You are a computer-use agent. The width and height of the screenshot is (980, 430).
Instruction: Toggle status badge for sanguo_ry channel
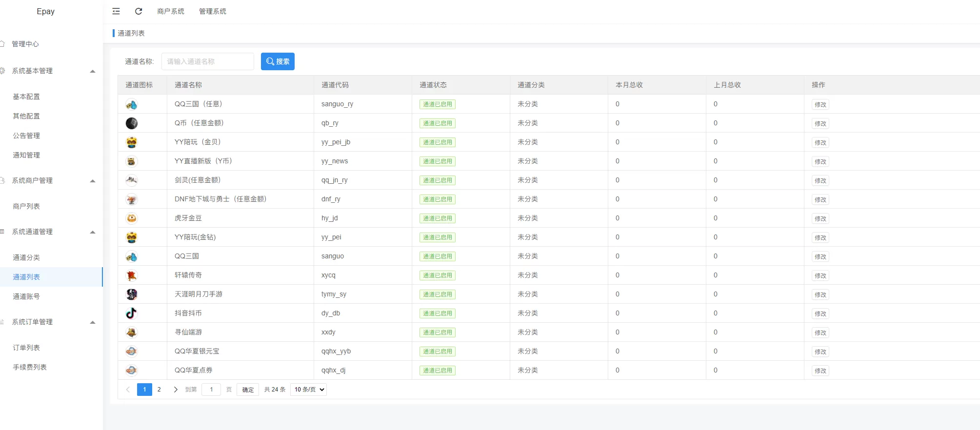point(437,104)
